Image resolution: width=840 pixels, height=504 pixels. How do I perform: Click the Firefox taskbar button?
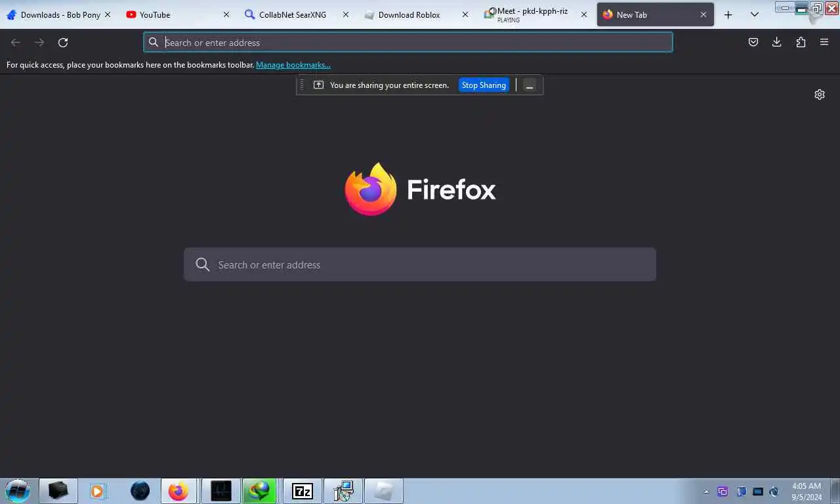178,491
